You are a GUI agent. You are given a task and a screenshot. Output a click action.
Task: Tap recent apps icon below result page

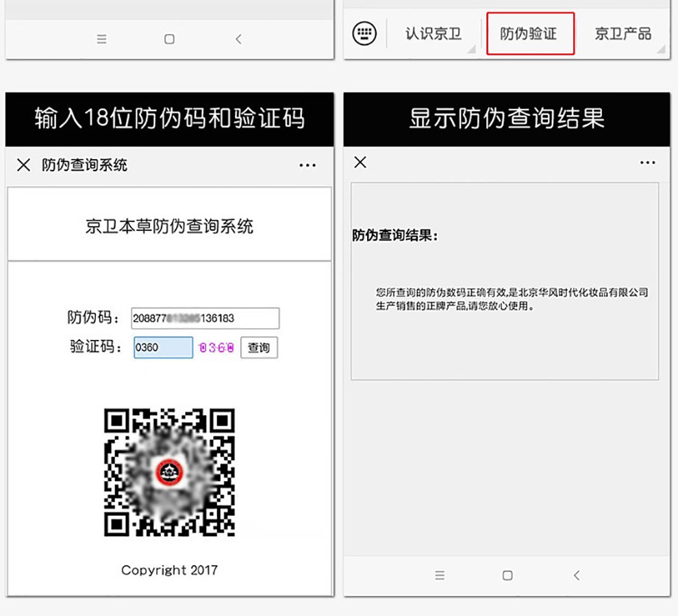[440, 576]
